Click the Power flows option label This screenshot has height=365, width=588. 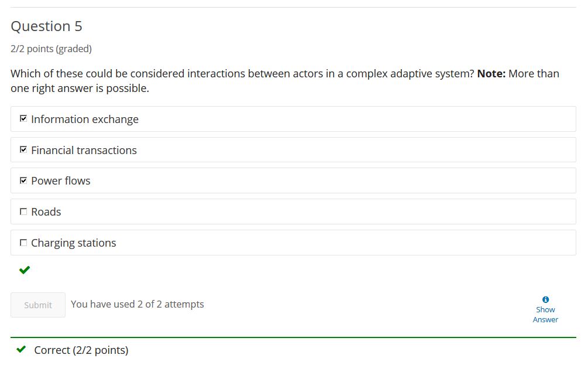click(61, 181)
